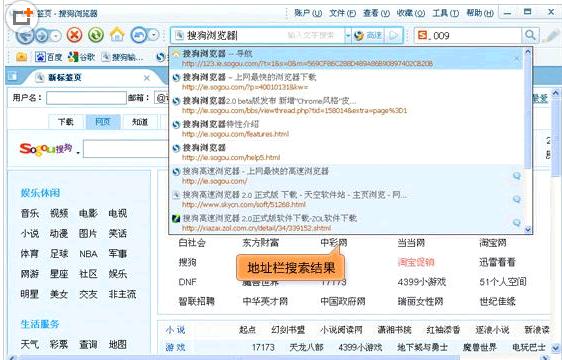Click the tab list icon left of 新标签页
Screen dimensions: 562x360
tap(12, 76)
